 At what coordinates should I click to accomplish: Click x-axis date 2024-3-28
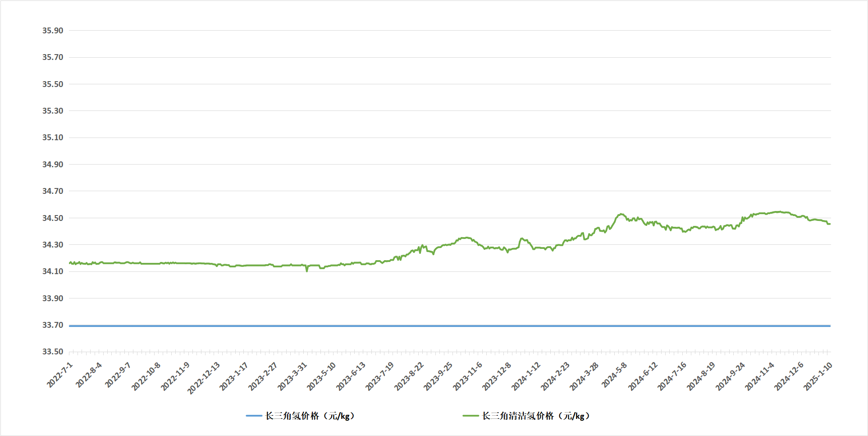[x=584, y=376]
